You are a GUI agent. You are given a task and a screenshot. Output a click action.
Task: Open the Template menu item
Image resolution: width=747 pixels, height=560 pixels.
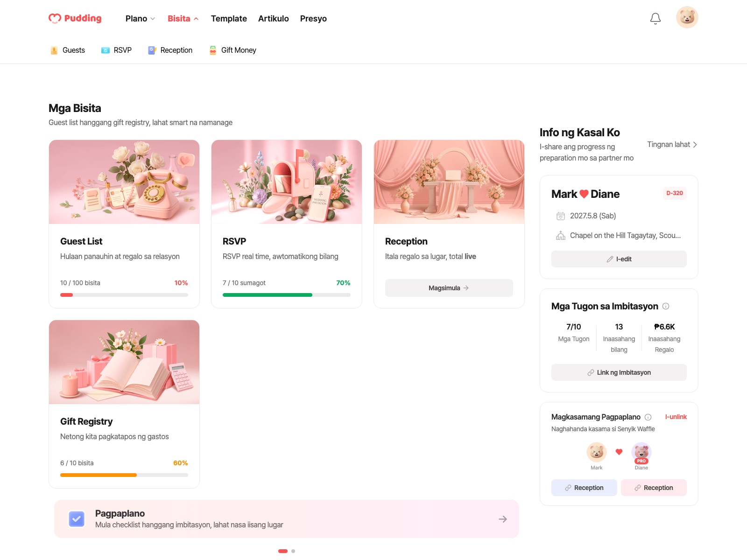[x=229, y=19]
